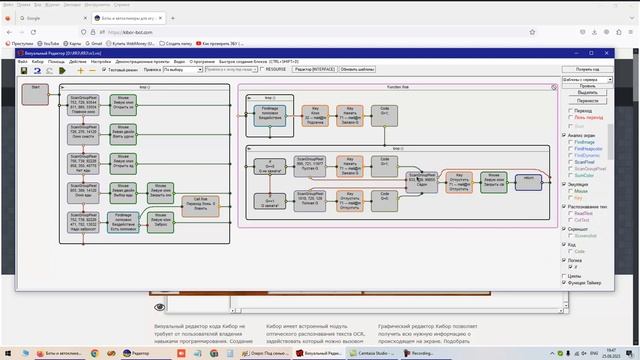Open the Файл menu

click(22, 62)
